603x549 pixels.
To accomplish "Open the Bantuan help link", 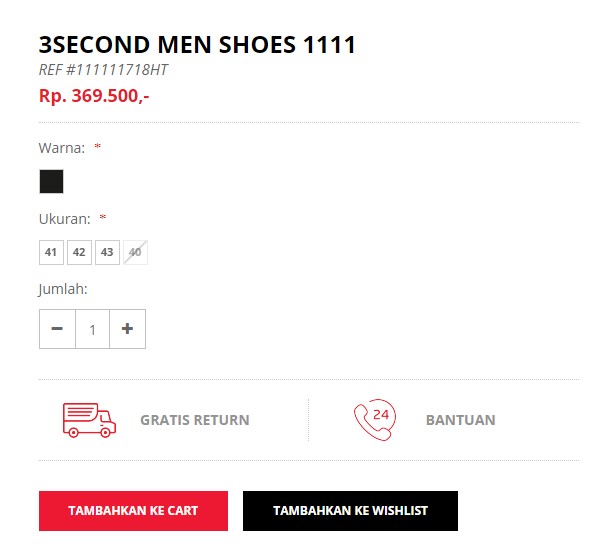I will (x=461, y=420).
